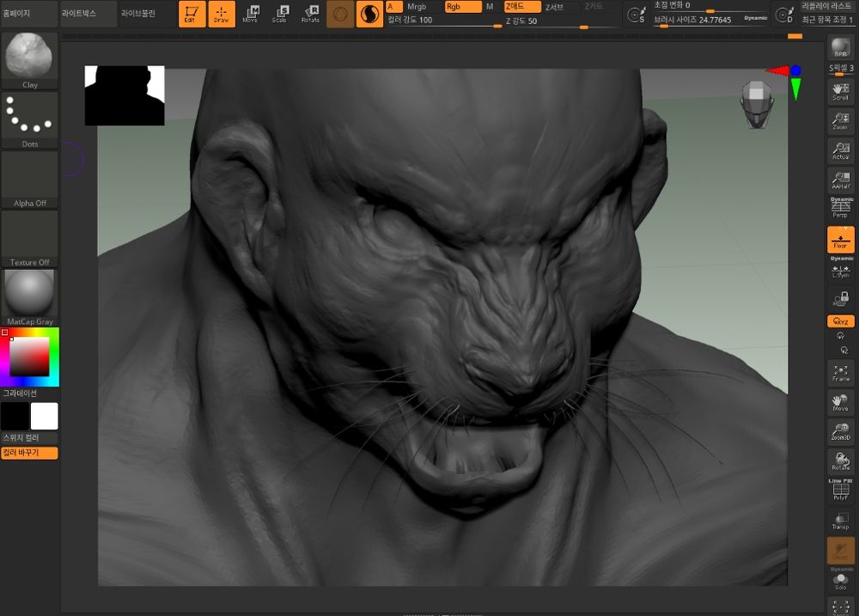Image resolution: width=859 pixels, height=616 pixels.
Task: Click the 컬러 바꾸기 button
Action: (30, 453)
